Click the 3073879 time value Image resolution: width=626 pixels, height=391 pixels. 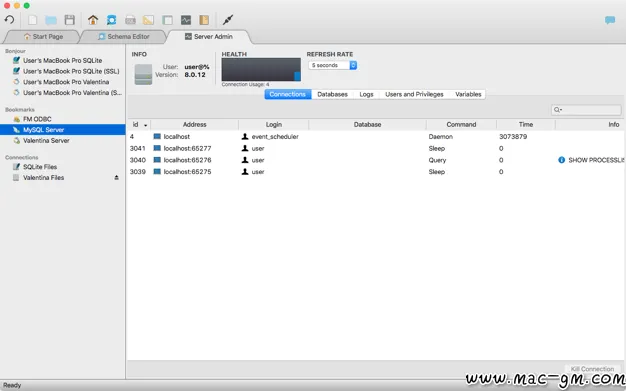[513, 137]
